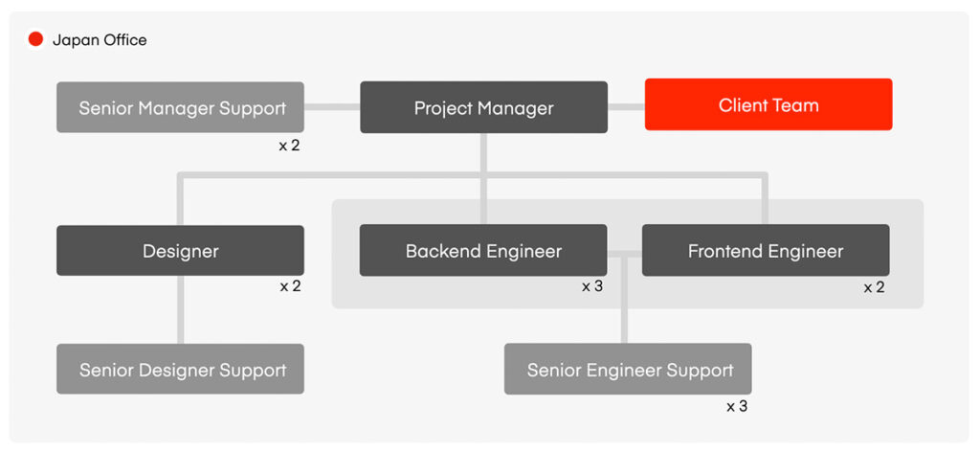Click connector between Backend and Frontend Engineer boxes
Viewport: 980px width, 453px height.
[624, 253]
